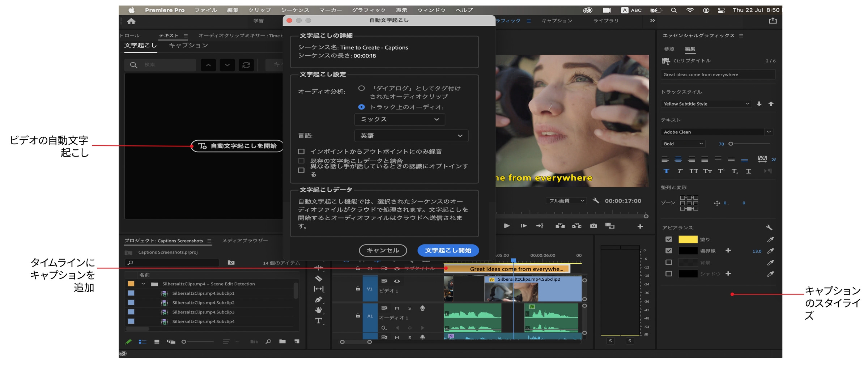Enable the Shadow appearance checkbox
Image resolution: width=868 pixels, height=366 pixels.
(x=669, y=274)
